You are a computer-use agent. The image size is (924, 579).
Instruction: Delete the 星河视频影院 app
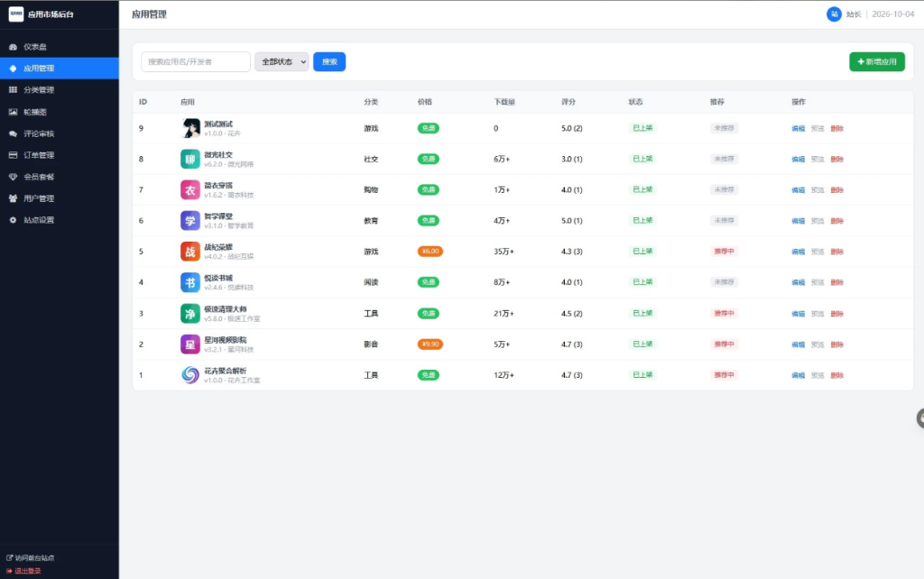[x=836, y=345]
